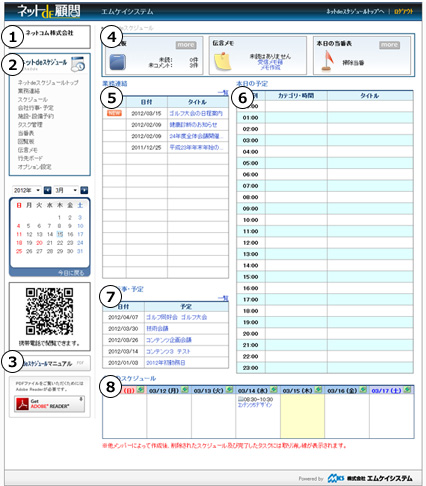Click the yellow sticky note memo icon
The image size is (426, 486).
click(x=223, y=62)
